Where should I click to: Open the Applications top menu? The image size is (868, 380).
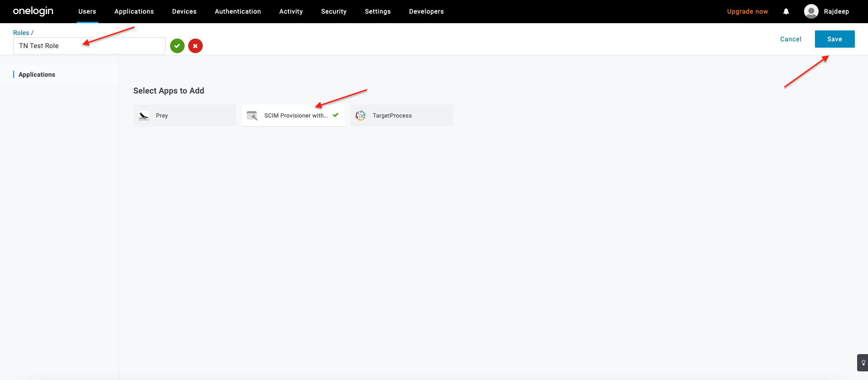tap(134, 11)
